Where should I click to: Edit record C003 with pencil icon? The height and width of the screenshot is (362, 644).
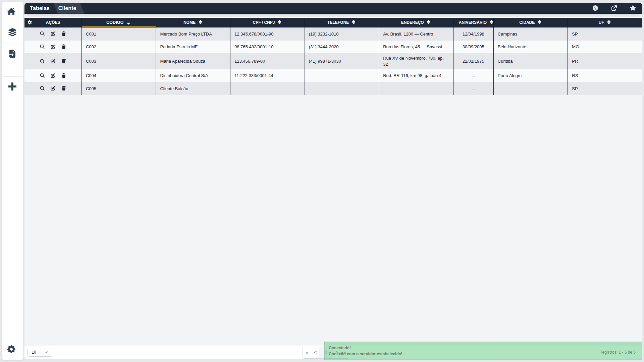tap(53, 61)
